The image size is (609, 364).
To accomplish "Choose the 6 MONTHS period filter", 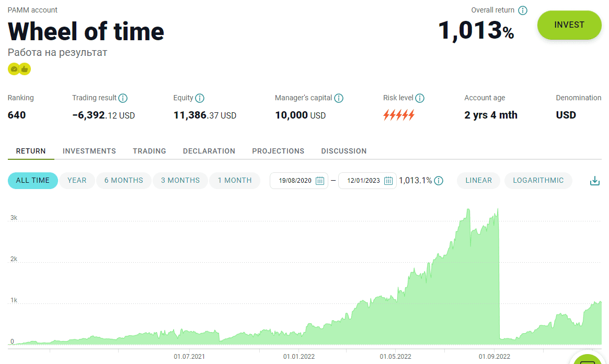I will tap(123, 181).
